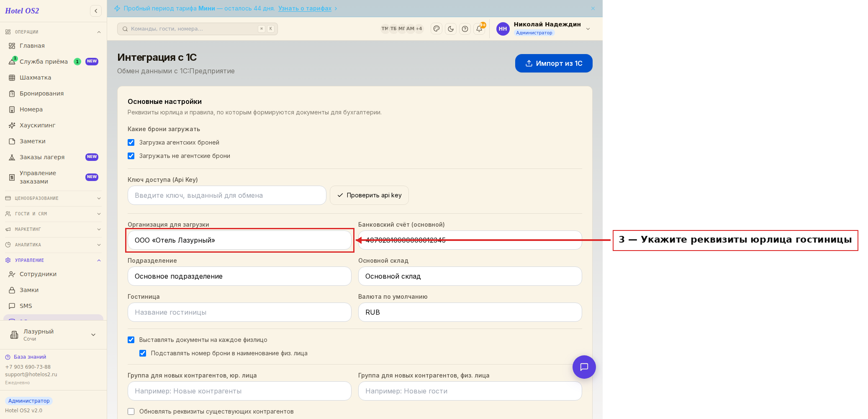The height and width of the screenshot is (419, 868).
Task: Expand the Ценообразование section
Action: [x=53, y=198]
